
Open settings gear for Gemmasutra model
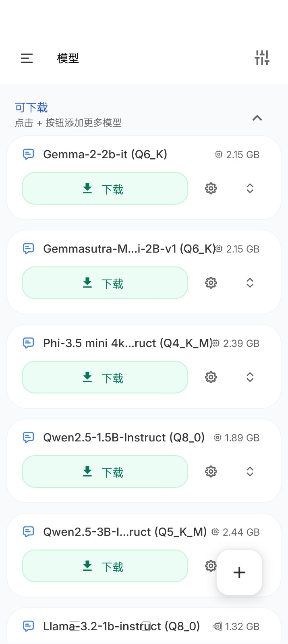pos(210,283)
